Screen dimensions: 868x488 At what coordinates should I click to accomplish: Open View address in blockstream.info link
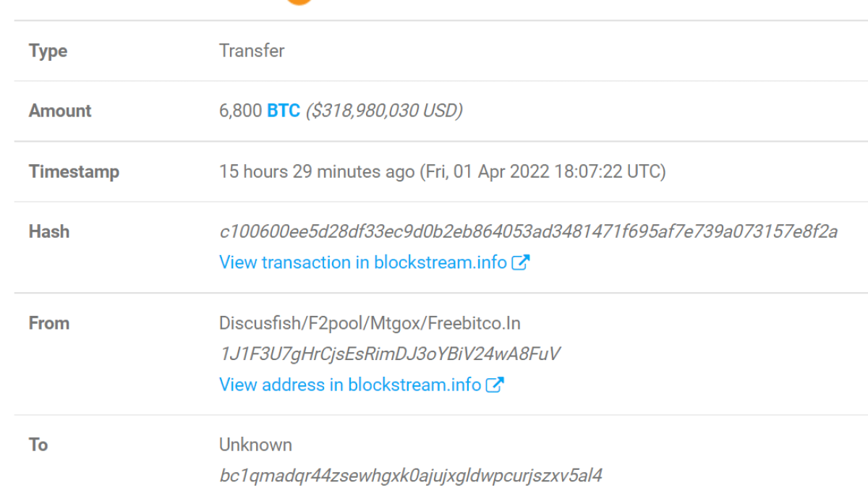pos(349,385)
